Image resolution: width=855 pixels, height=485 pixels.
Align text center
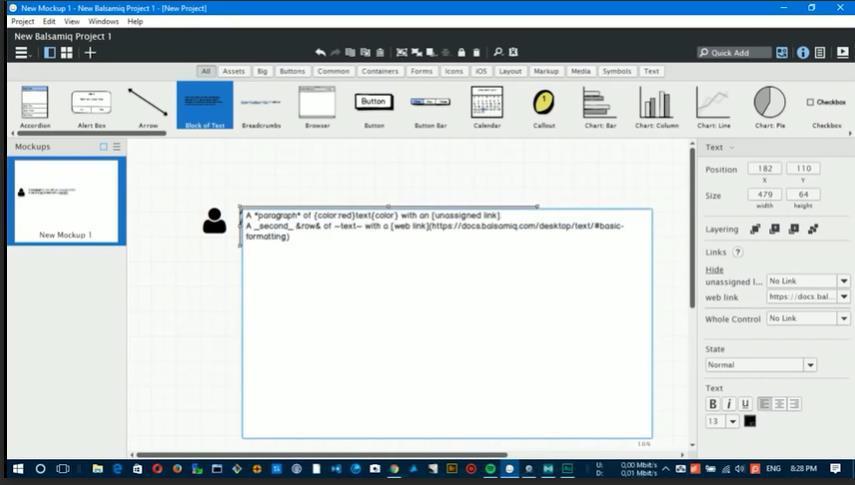(780, 404)
